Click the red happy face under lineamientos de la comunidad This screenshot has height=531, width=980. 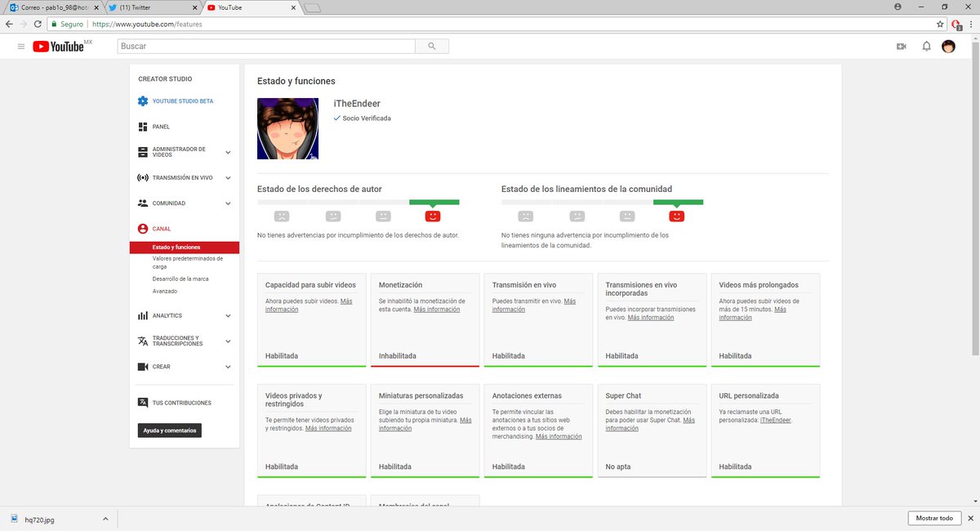676,216
